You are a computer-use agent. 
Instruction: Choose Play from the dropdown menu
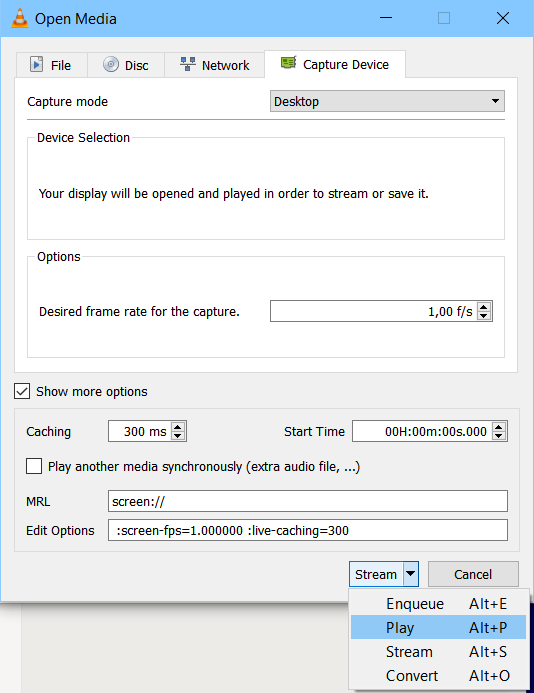[438, 628]
